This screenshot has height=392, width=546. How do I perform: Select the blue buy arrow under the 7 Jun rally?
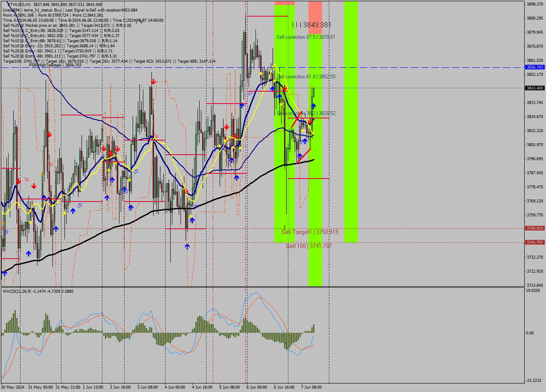click(x=314, y=106)
